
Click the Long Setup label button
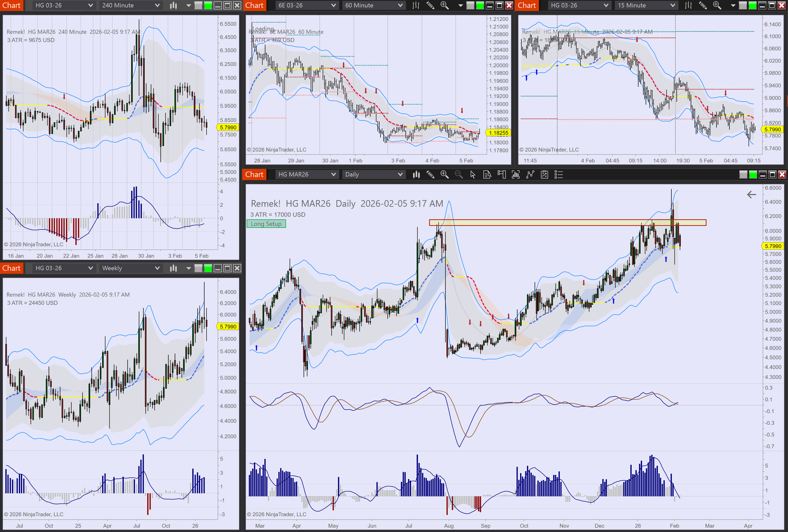pos(266,224)
